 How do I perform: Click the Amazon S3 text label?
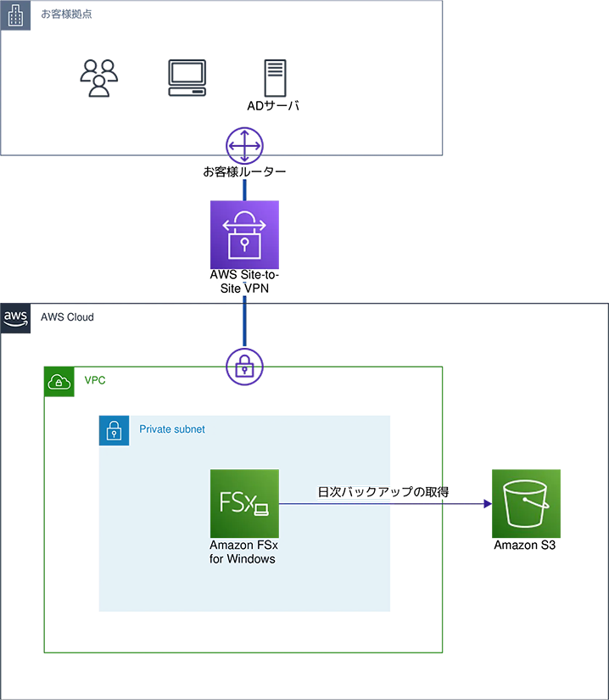525,545
